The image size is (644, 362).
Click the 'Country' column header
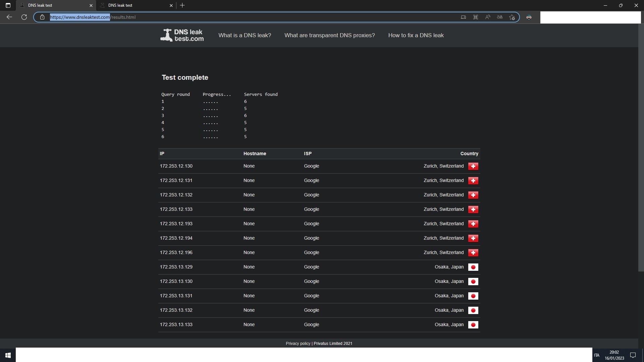(469, 154)
